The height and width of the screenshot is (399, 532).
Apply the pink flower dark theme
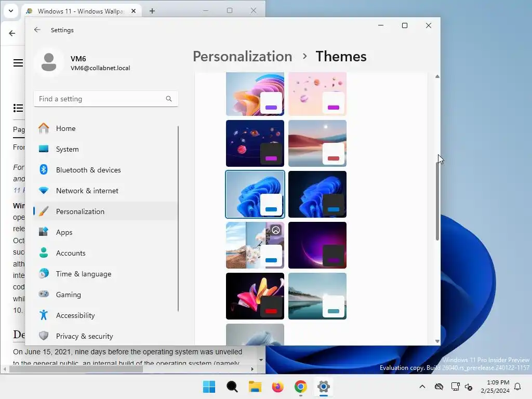tap(255, 296)
